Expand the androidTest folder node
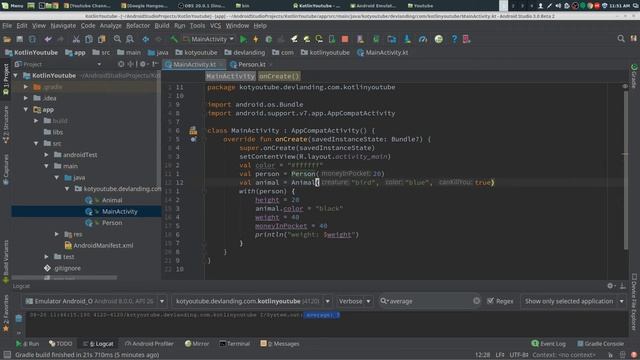This screenshot has height=360, width=640. click(46, 155)
